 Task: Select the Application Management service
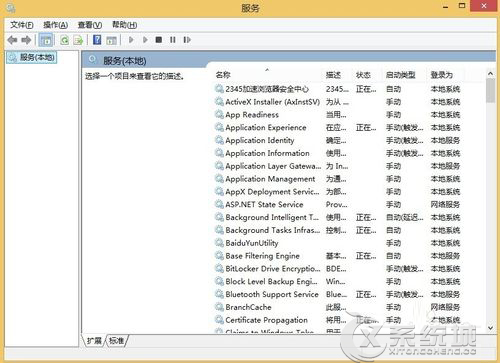337,179
